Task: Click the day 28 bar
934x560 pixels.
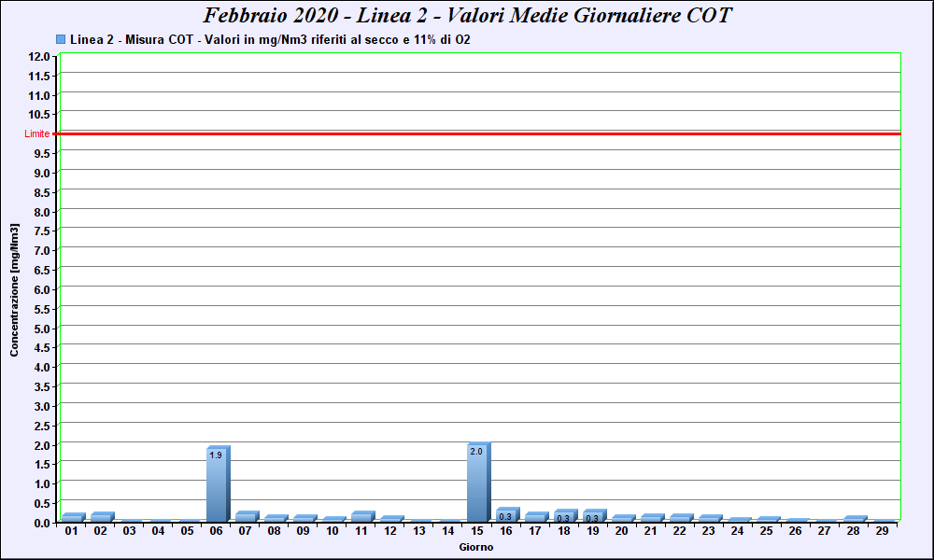Action: coord(856,519)
